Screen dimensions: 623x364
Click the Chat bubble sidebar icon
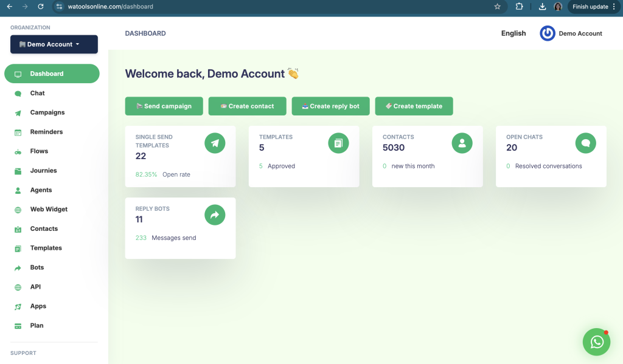(x=18, y=94)
